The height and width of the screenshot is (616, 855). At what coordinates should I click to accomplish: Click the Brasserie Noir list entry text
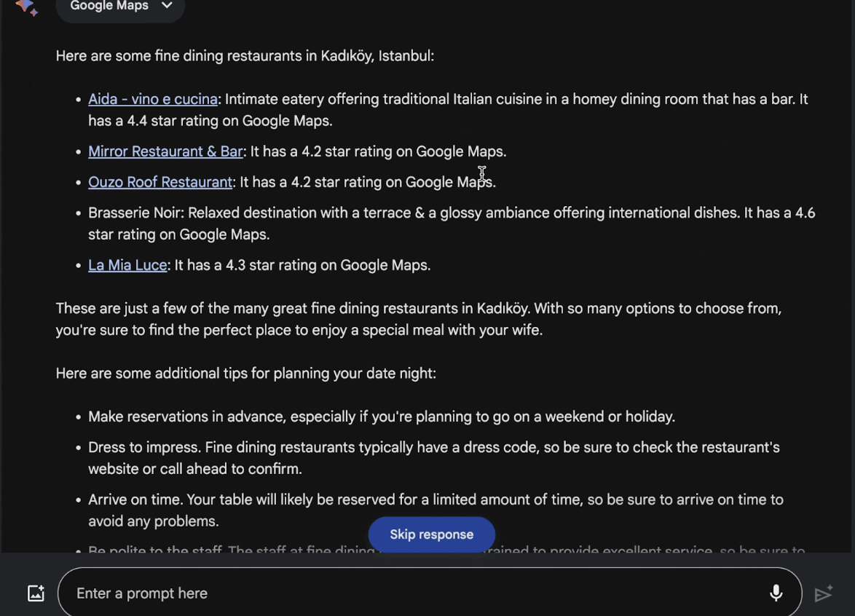coord(452,224)
